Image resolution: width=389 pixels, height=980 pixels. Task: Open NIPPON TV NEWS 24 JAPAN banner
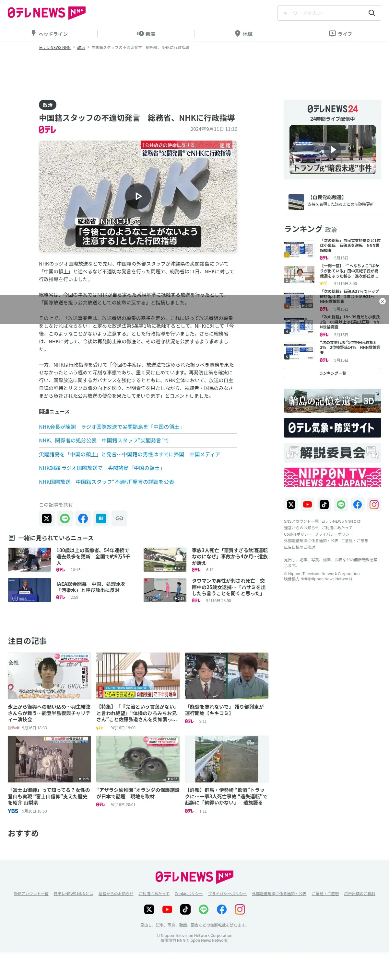tap(332, 477)
